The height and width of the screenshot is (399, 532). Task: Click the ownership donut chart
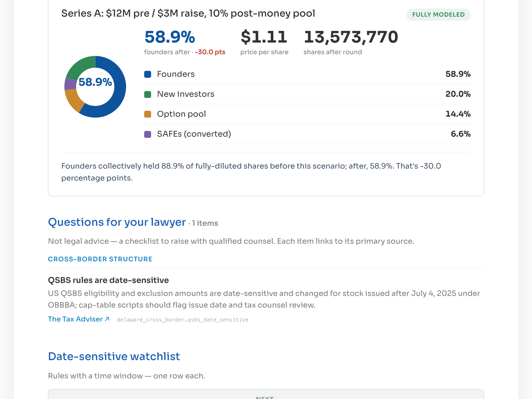[x=95, y=87]
